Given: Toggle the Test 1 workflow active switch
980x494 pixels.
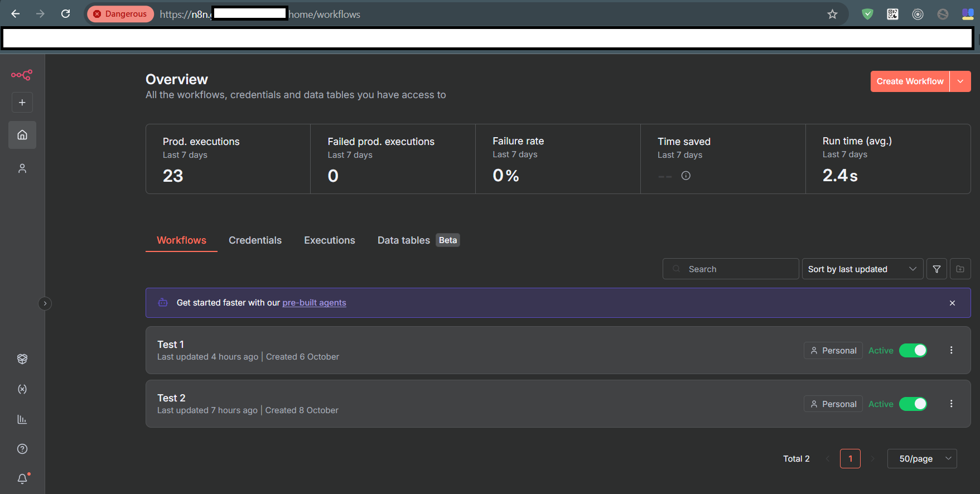Looking at the screenshot, I should pos(913,350).
